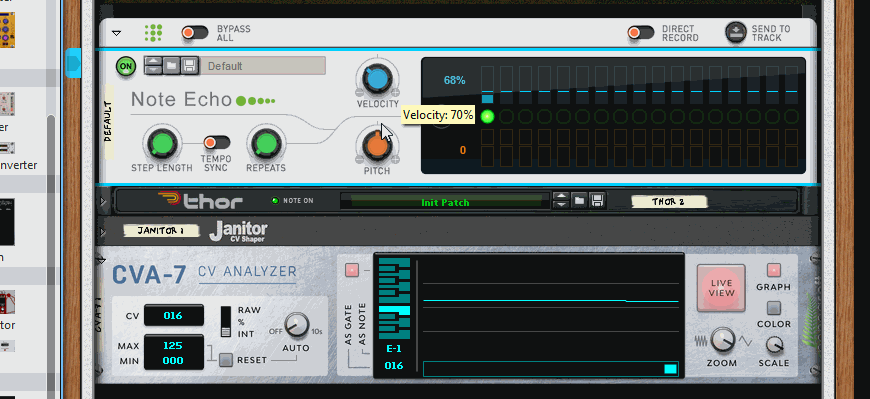This screenshot has height=399, width=870.
Task: Turn off Note Echo with the ON button
Action: (126, 67)
